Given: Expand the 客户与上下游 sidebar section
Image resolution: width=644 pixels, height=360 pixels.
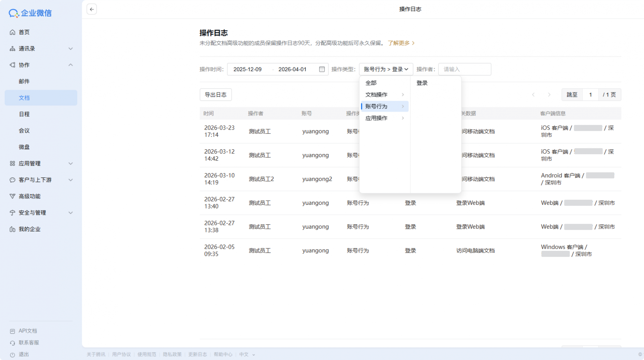Looking at the screenshot, I should pyautogui.click(x=71, y=180).
